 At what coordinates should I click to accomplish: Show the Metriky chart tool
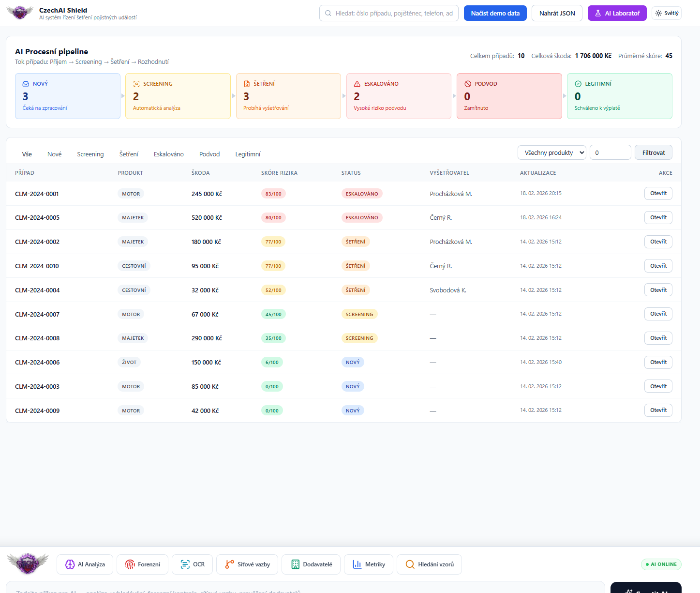pyautogui.click(x=369, y=564)
